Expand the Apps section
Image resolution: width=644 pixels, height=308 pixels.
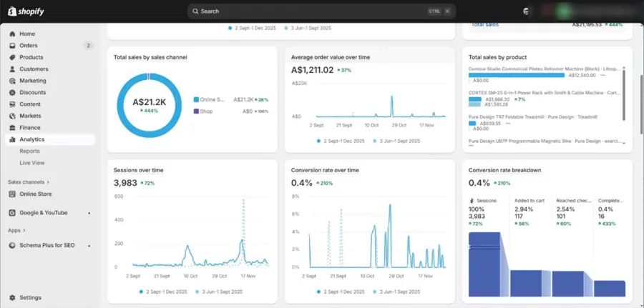coord(17,231)
